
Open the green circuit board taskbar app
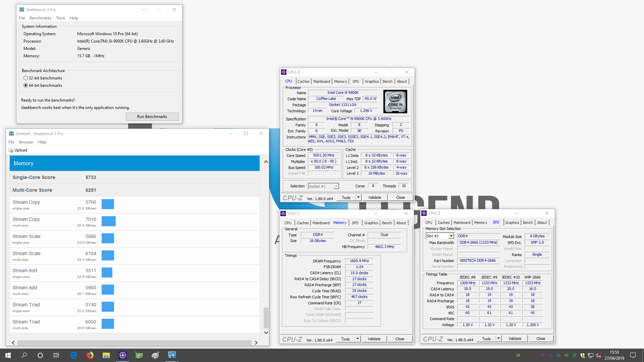click(x=139, y=355)
